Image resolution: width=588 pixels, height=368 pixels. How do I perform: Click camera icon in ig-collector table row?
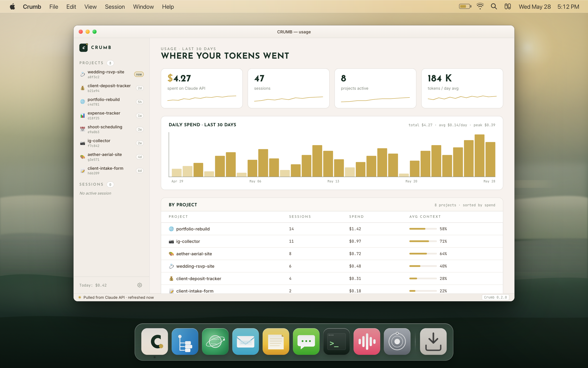(171, 241)
